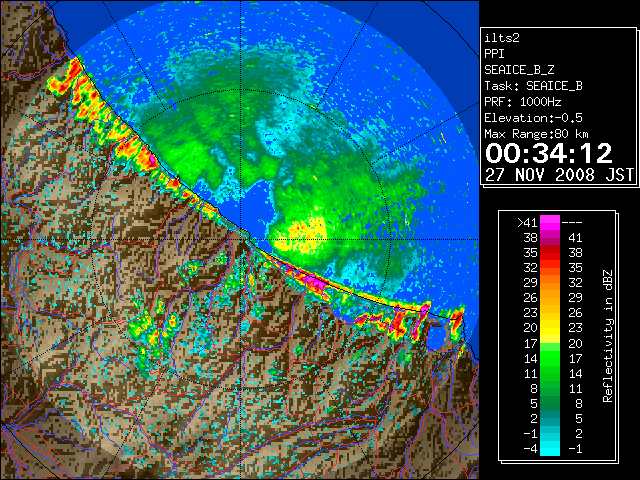The width and height of the screenshot is (640, 480).
Task: Click the "Max Range:80 km" line
Action: pos(537,134)
